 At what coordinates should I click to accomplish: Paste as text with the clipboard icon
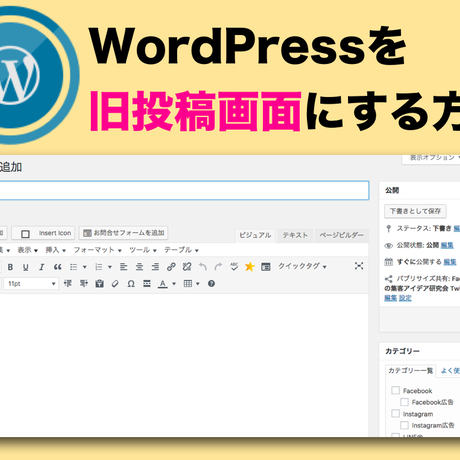pos(99,284)
